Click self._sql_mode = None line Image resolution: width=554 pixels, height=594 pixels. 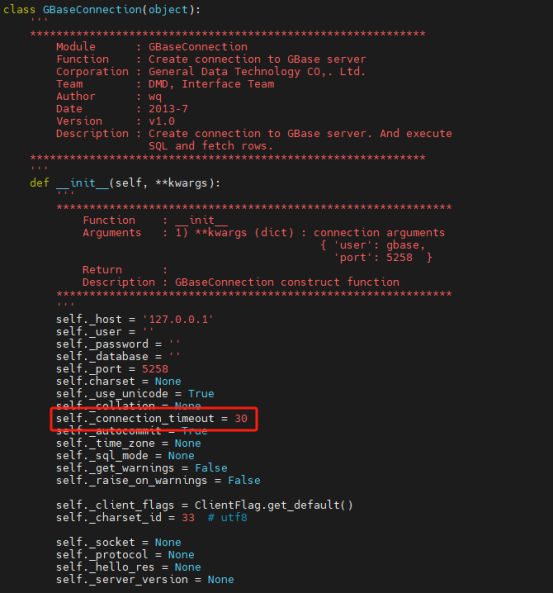125,456
